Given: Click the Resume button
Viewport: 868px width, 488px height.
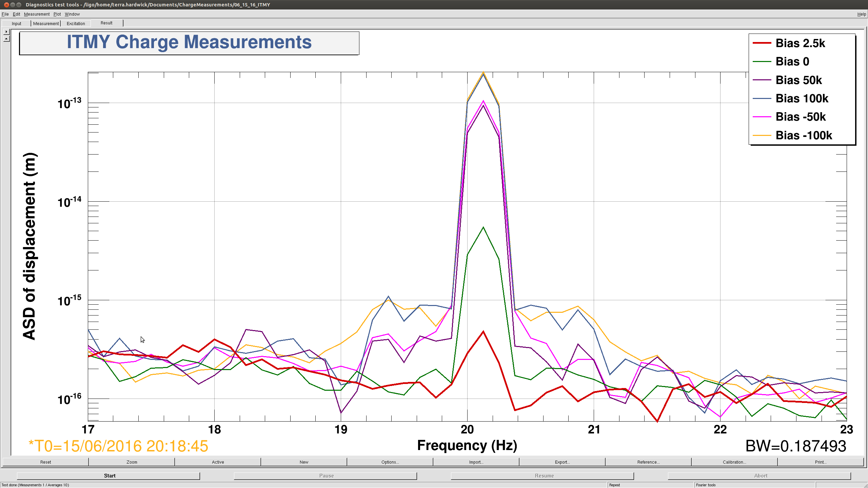Looking at the screenshot, I should point(542,476).
